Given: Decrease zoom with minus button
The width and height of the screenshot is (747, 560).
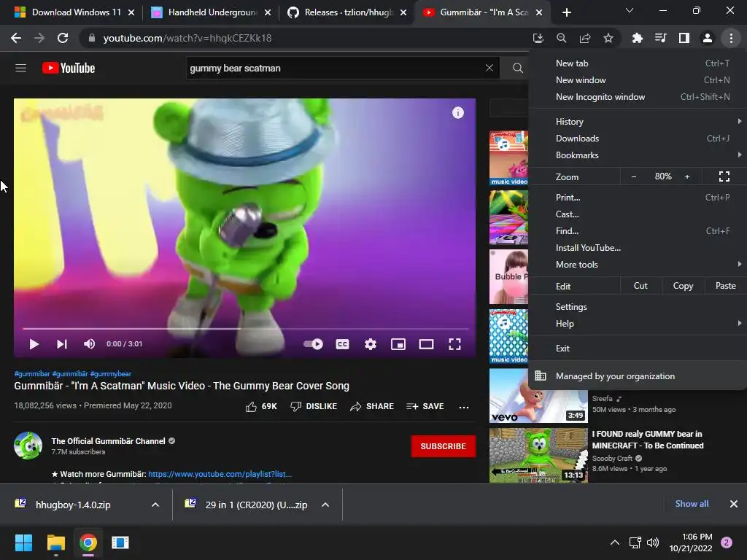Looking at the screenshot, I should click(634, 176).
